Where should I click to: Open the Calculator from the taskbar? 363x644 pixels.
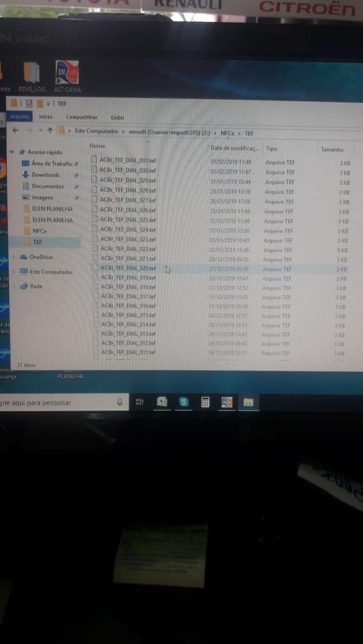(206, 402)
